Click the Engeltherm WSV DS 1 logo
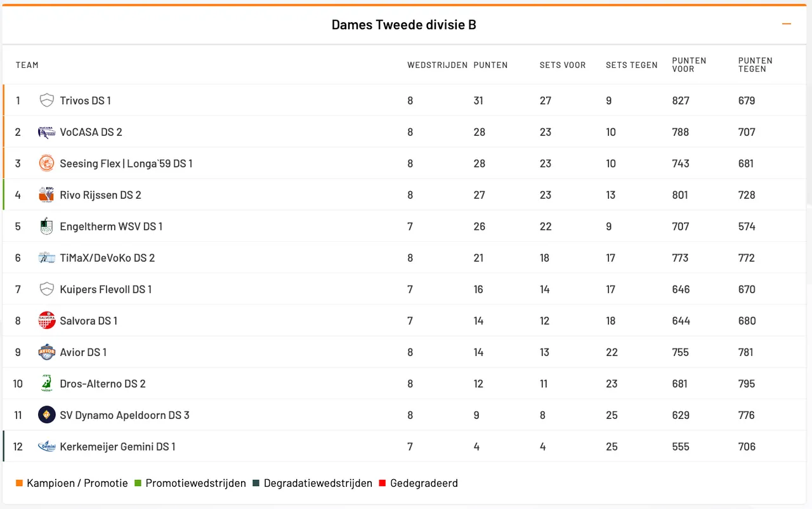The height and width of the screenshot is (509, 812). pos(46,227)
